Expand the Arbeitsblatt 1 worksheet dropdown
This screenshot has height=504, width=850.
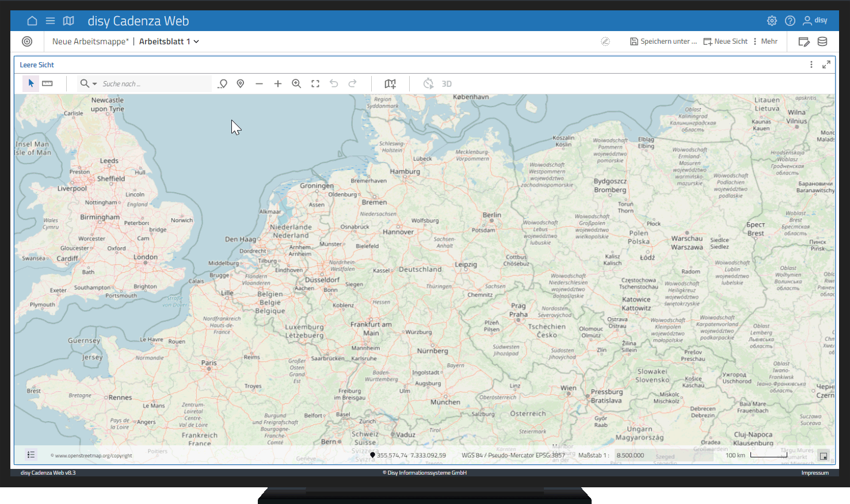point(169,41)
